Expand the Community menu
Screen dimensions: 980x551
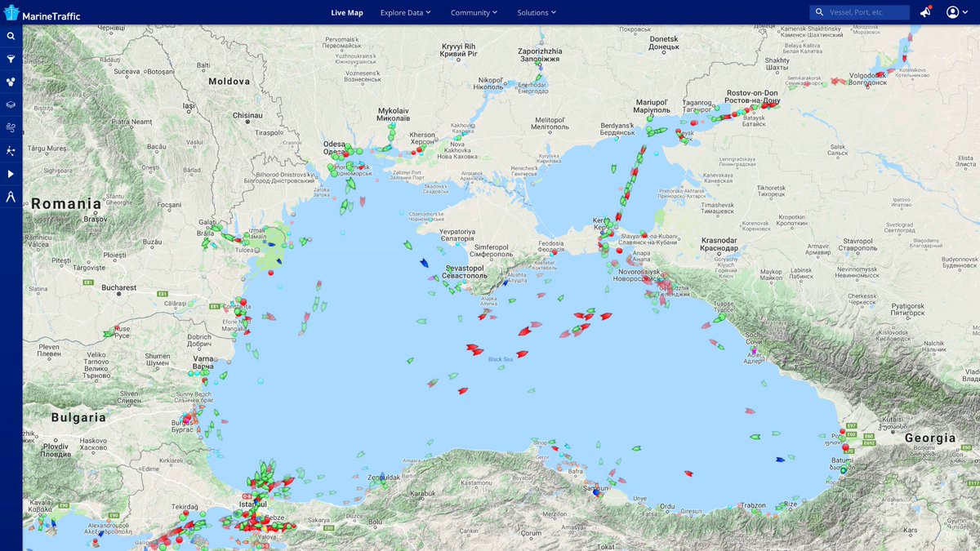474,12
